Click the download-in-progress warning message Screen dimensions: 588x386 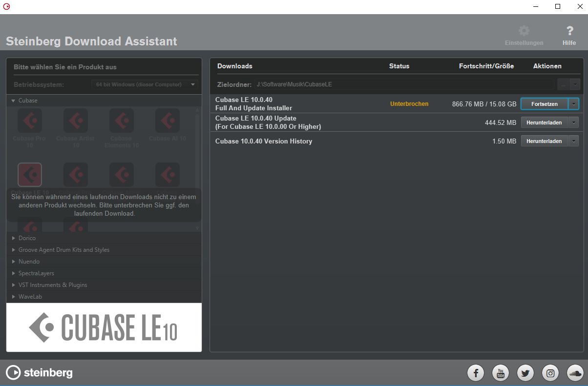coord(104,205)
